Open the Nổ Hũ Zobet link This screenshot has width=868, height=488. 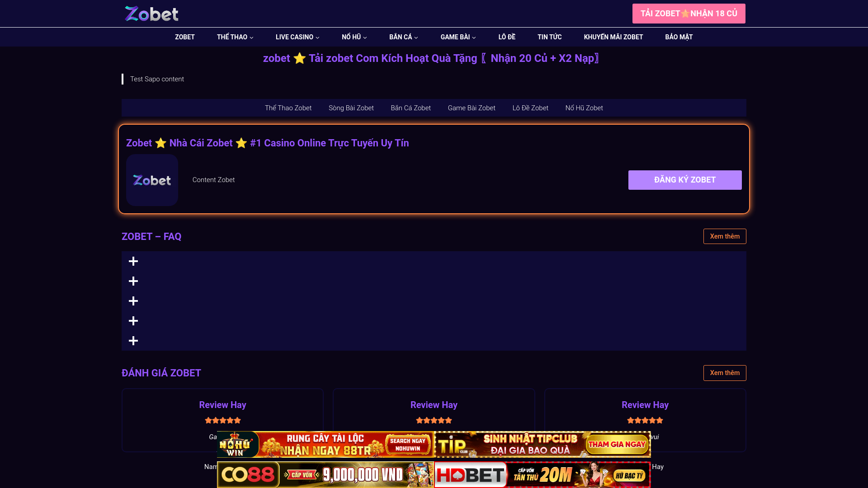pos(584,108)
